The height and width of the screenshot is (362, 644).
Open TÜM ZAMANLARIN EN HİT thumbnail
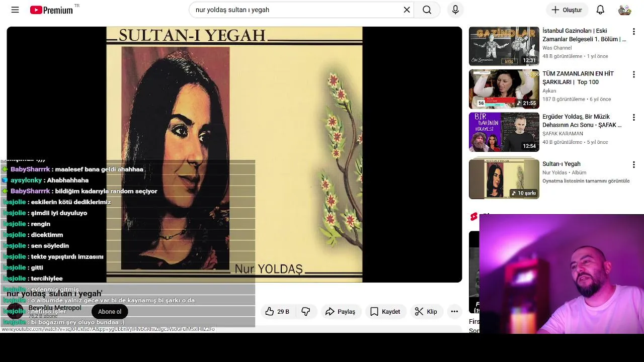click(x=504, y=89)
